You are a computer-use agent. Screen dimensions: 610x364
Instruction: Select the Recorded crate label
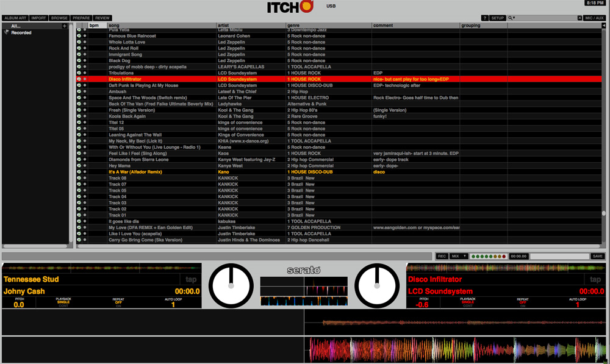[21, 33]
